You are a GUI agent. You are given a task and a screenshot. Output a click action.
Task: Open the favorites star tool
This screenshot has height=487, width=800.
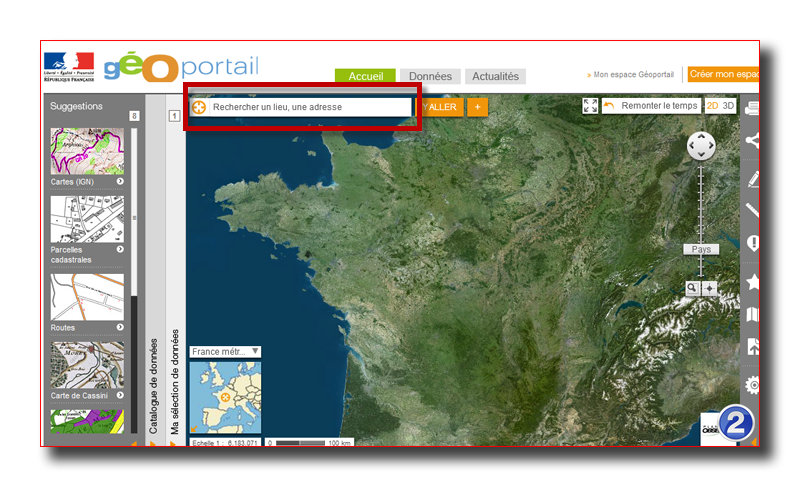[x=753, y=281]
